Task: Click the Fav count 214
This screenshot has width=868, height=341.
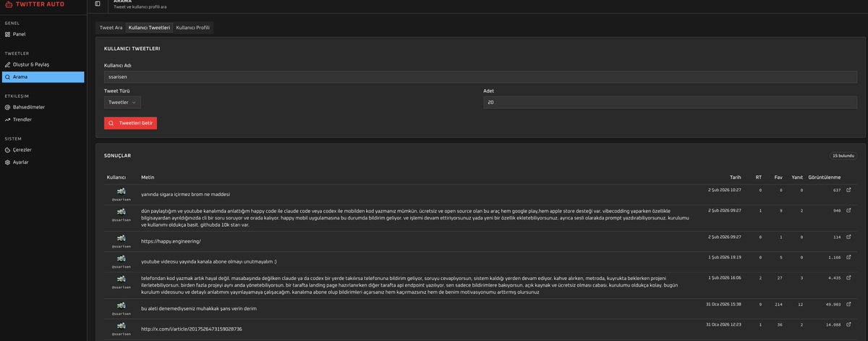Action: [x=778, y=305]
